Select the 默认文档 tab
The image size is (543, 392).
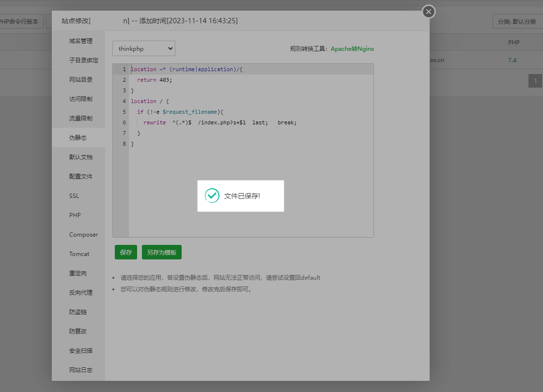[x=80, y=157]
